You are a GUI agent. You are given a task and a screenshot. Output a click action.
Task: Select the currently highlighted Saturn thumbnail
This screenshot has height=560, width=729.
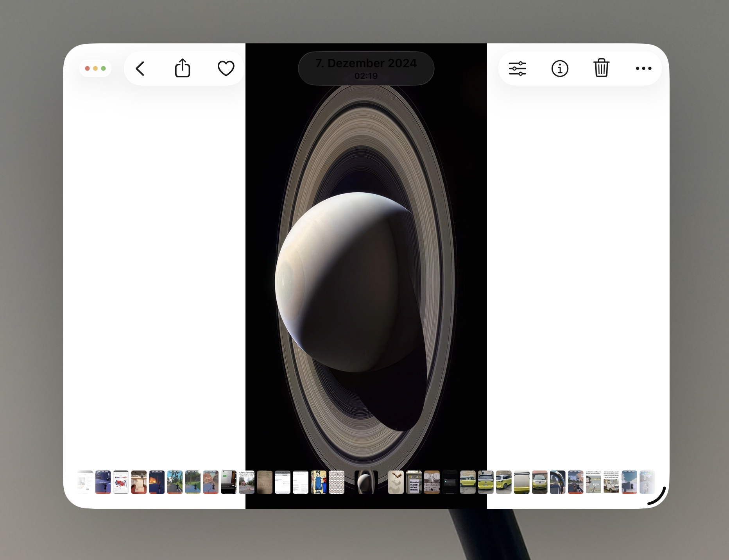366,482
